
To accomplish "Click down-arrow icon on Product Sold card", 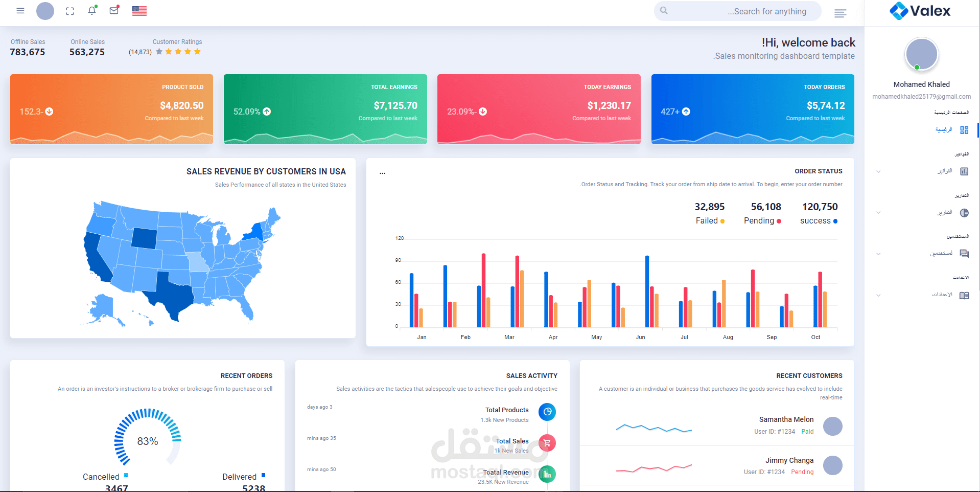I will pos(50,111).
